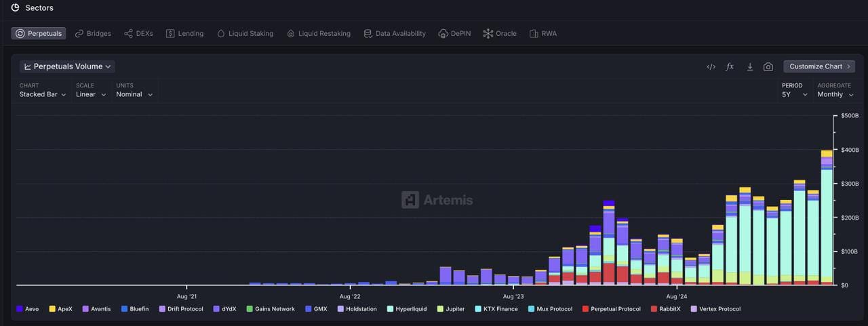Toggle Hyperliquid legend entry
868x326 pixels.
coord(407,309)
